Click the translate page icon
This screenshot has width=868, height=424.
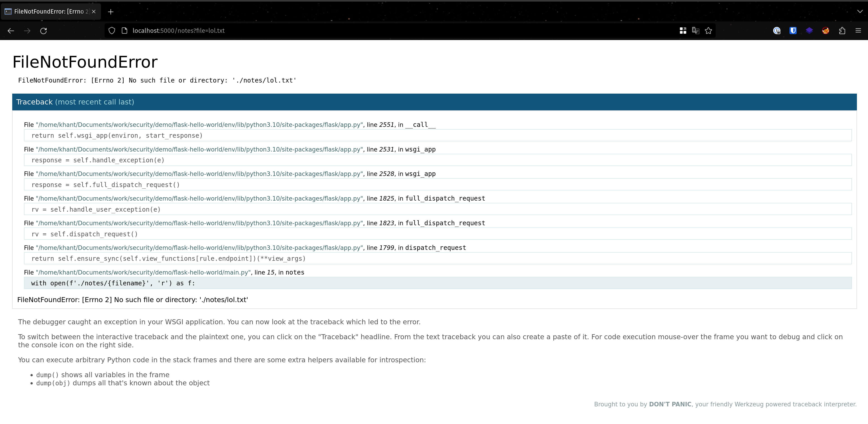696,31
